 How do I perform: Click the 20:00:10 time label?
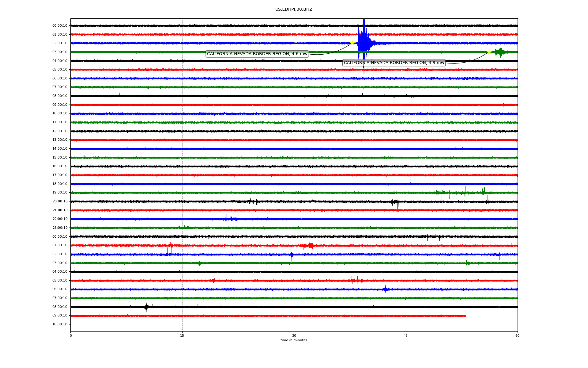click(60, 201)
